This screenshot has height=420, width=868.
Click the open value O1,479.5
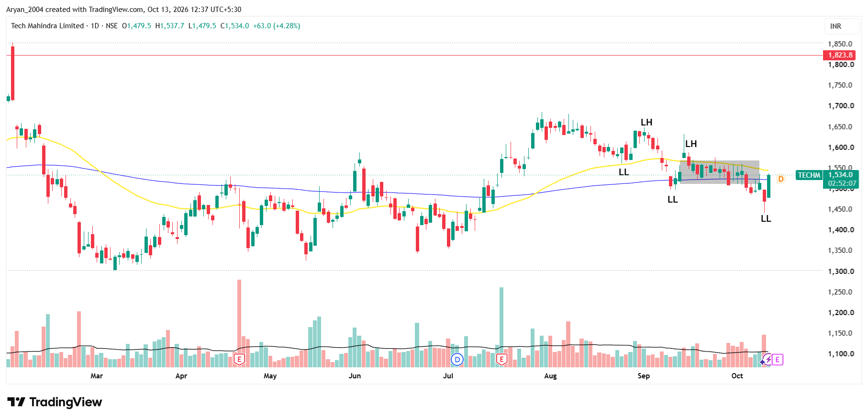[x=136, y=26]
